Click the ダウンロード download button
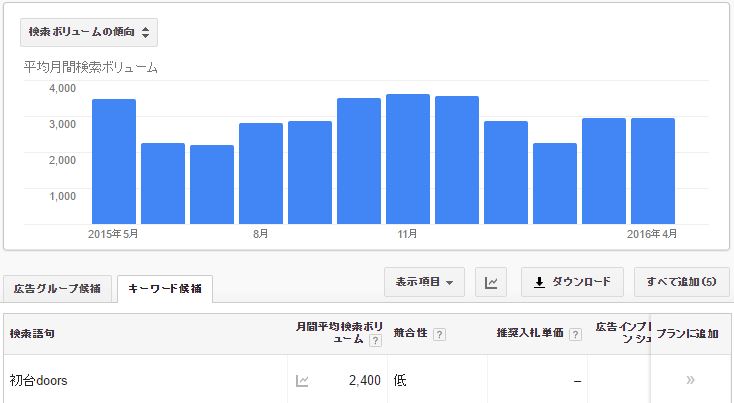The width and height of the screenshot is (734, 403). click(572, 282)
